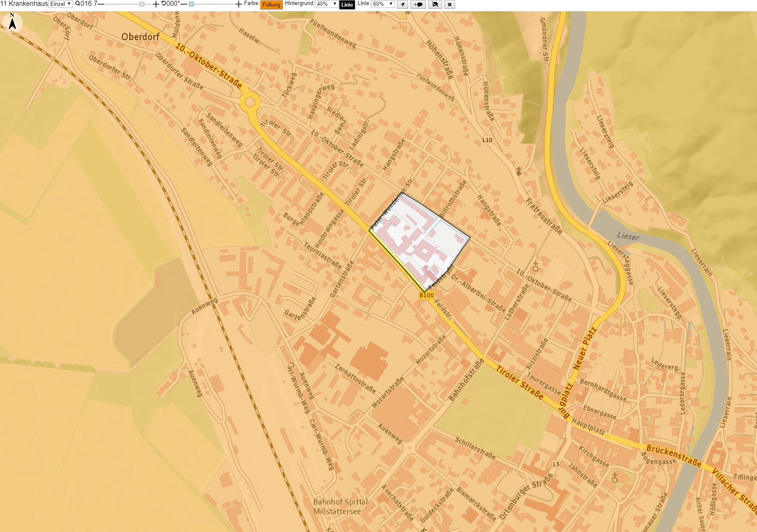The image size is (757, 532).
Task: Select the orange Füllung color button
Action: pos(271,5)
